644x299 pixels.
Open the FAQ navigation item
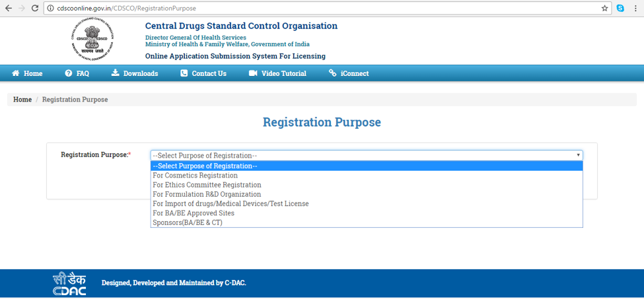[x=77, y=73]
